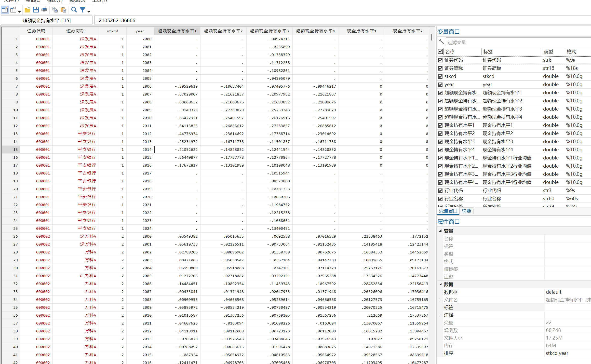The image size is (591, 364).
Task: Collapse the 数据 section in properties
Action: [x=440, y=284]
